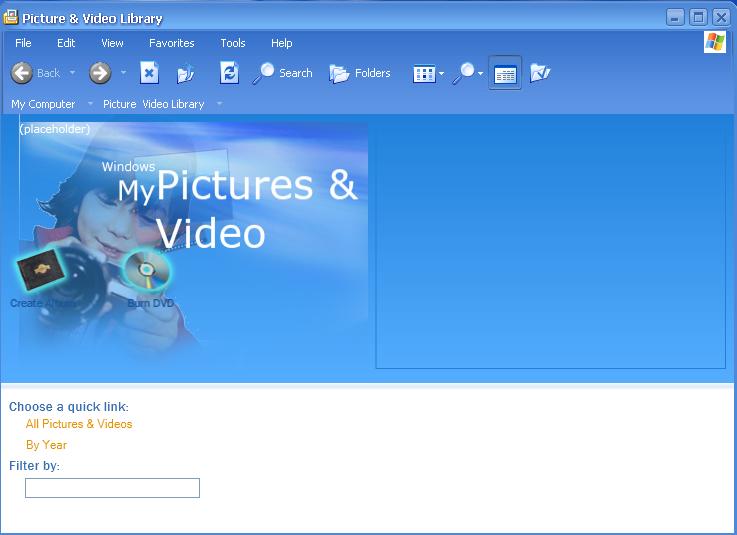Viewport: 737px width, 535px height.
Task: Click the My Computer breadcrumb
Action: point(43,104)
